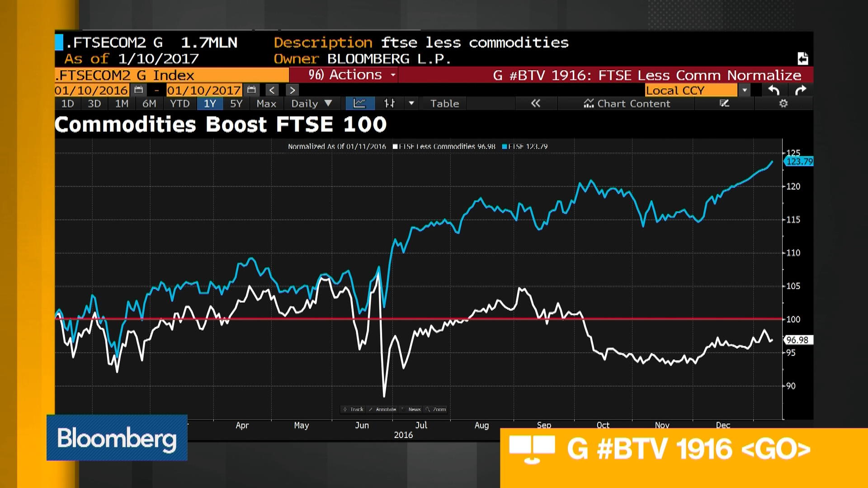Toggle FTSE Less Commodities legend entry
The height and width of the screenshot is (488, 868).
tap(444, 146)
